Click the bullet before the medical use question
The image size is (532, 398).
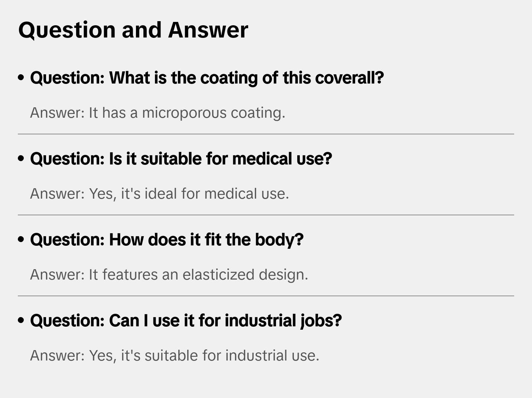[x=21, y=159]
